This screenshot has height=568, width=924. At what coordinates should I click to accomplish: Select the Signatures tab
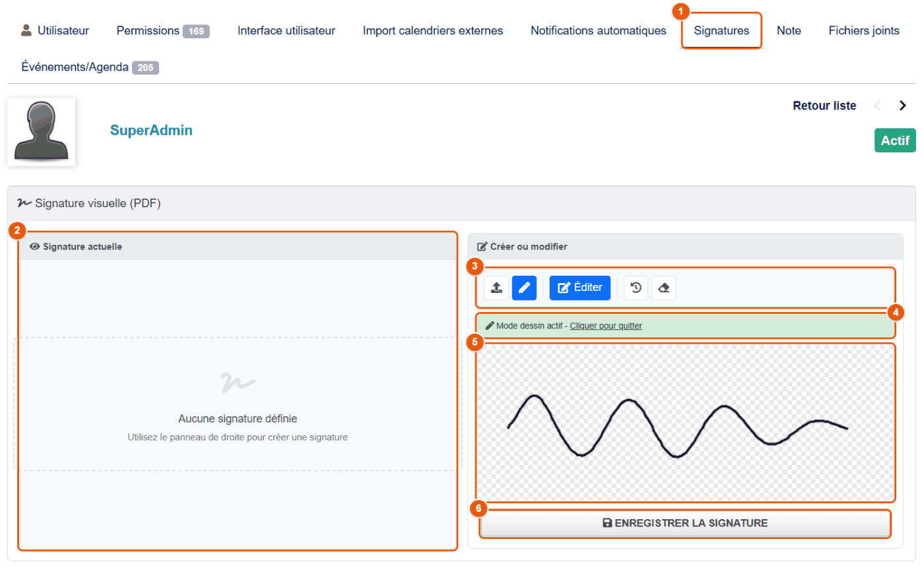(x=721, y=30)
